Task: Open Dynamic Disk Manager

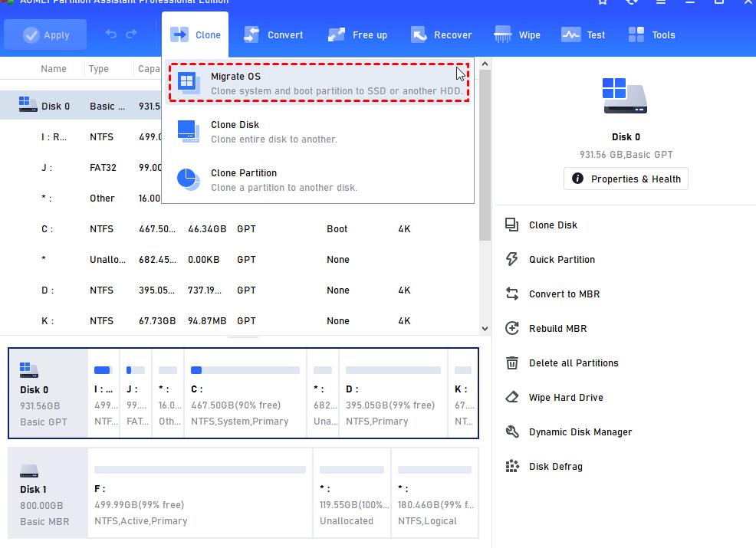Action: pos(580,432)
